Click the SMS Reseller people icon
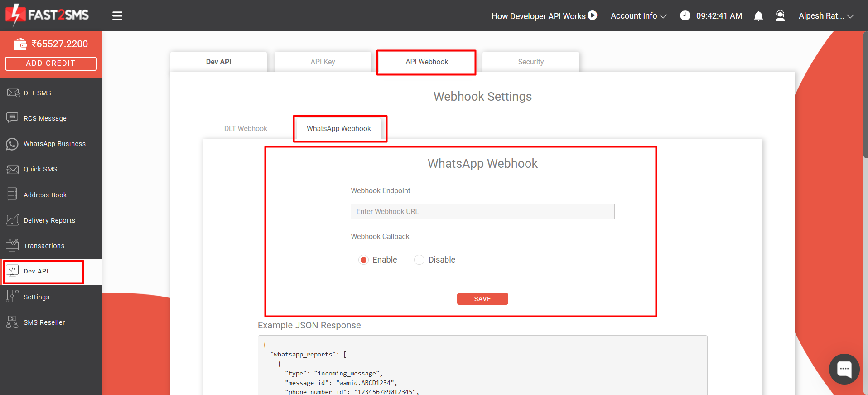The width and height of the screenshot is (868, 395). click(x=12, y=322)
